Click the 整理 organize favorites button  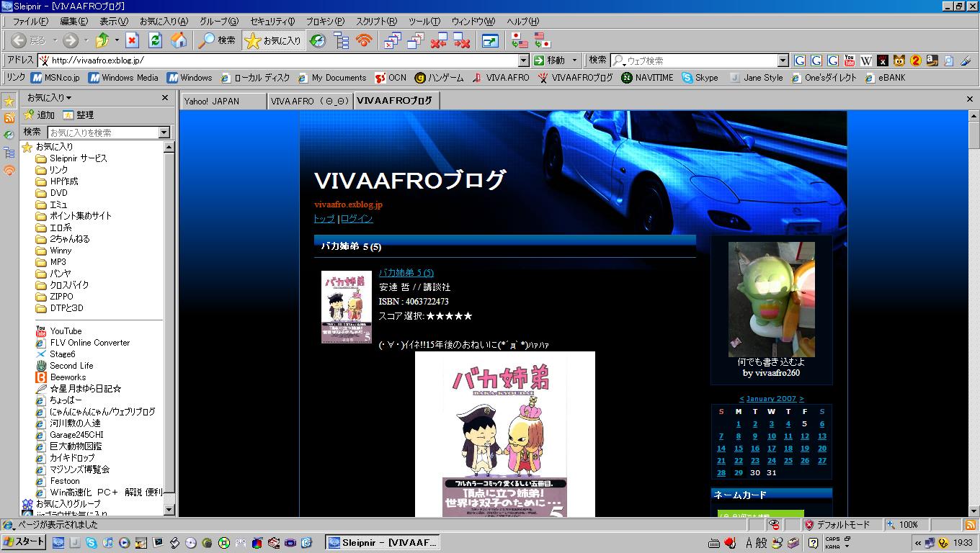(78, 114)
